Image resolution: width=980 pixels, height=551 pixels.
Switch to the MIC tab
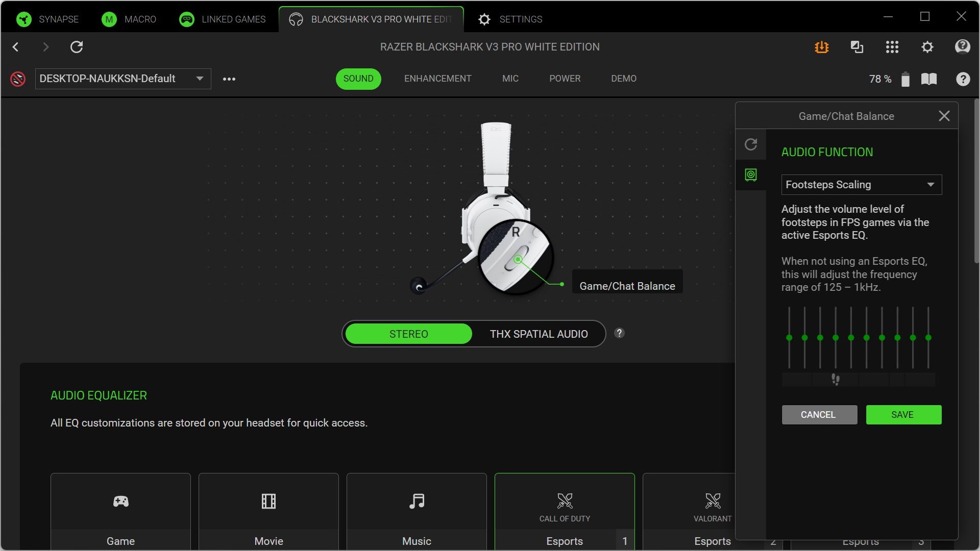point(510,79)
